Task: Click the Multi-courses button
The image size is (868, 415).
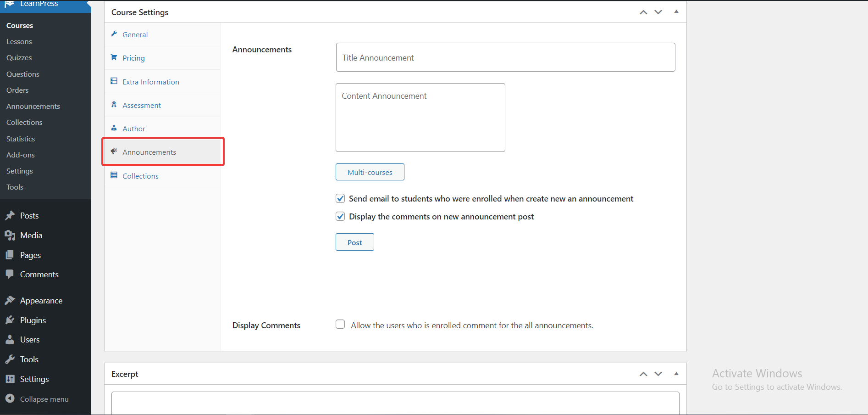Action: 370,172
